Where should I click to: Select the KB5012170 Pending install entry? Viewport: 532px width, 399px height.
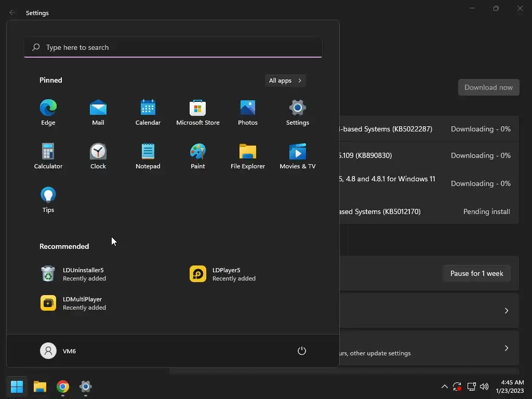(x=429, y=211)
